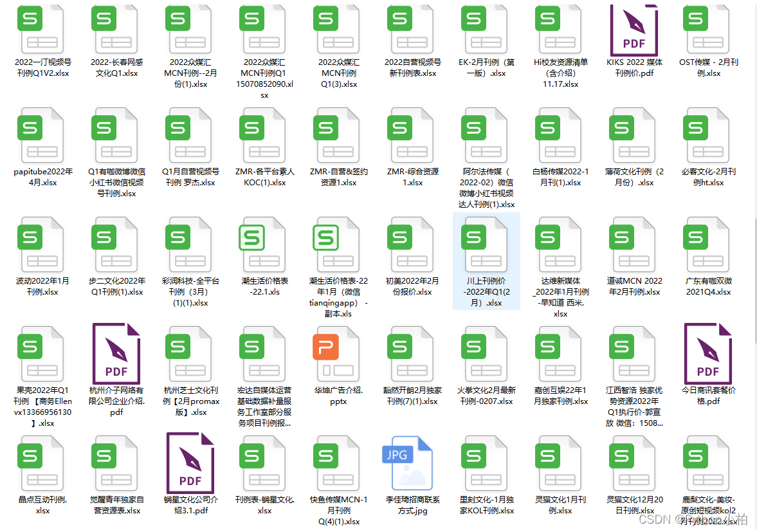
Task: Select the 铜星文化公司介绍3.1.pdf icon
Action: point(190,463)
